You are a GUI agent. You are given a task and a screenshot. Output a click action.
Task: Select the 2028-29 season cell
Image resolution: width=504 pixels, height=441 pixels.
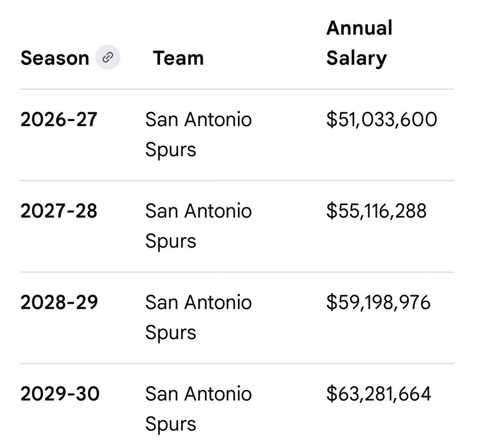pyautogui.click(x=59, y=303)
